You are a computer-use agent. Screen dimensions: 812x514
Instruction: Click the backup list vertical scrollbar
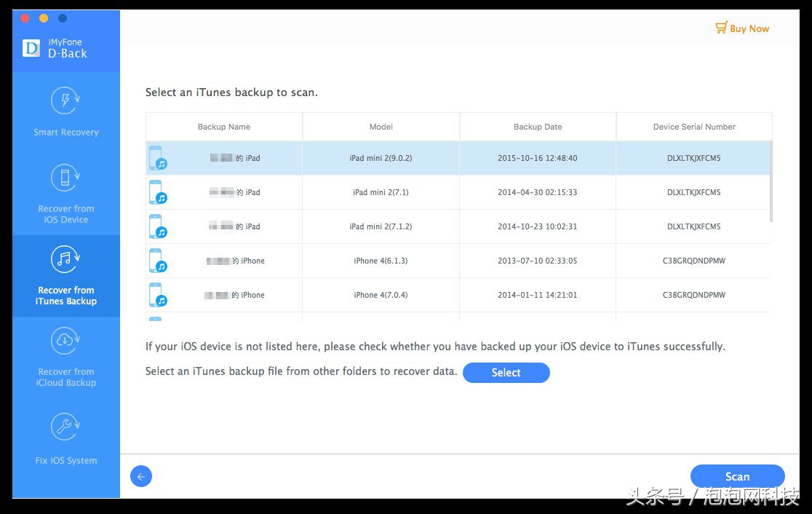[x=771, y=182]
